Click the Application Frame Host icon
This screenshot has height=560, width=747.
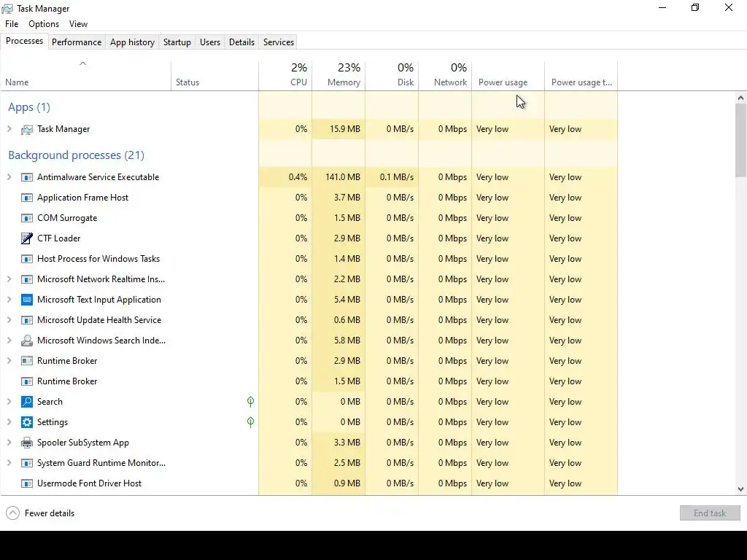tap(27, 198)
